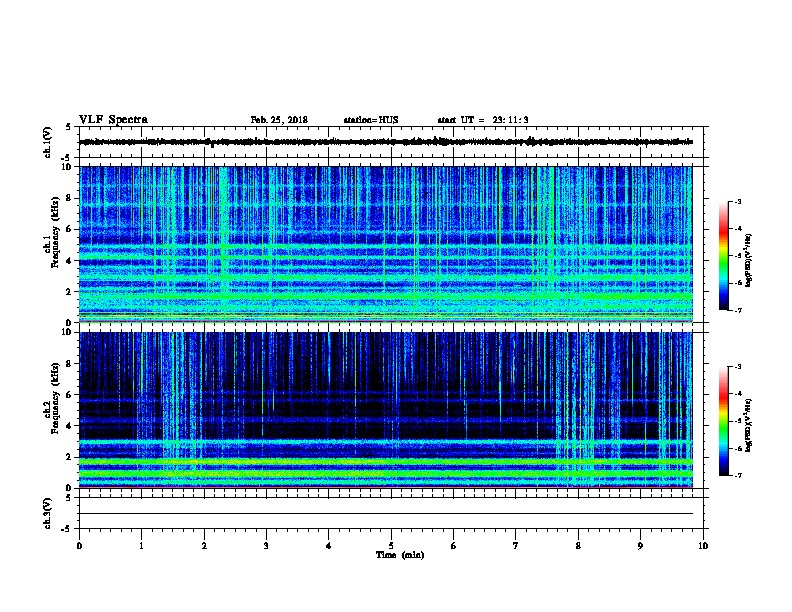Click the flat line in ch.3(V) panel
This screenshot has height=612, width=792.
tap(386, 514)
